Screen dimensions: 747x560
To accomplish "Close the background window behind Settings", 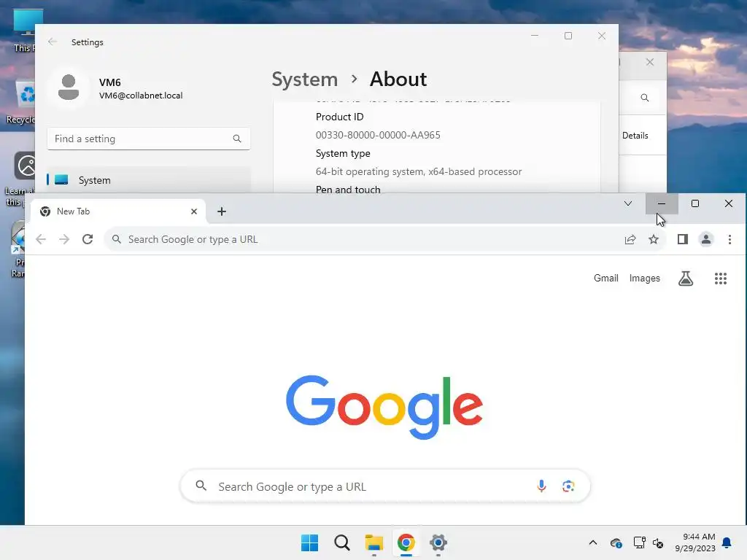I will [650, 63].
